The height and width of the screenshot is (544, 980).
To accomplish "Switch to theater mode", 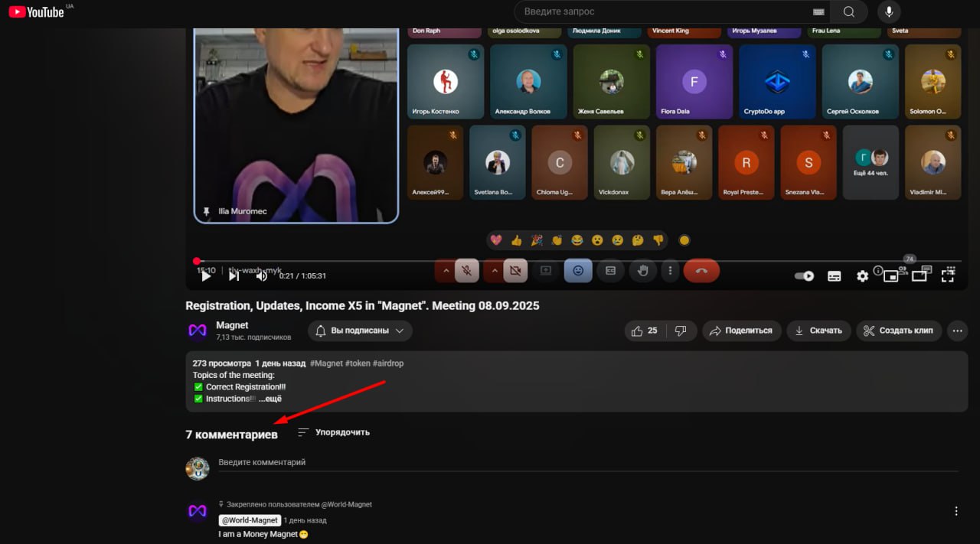I will 919,276.
